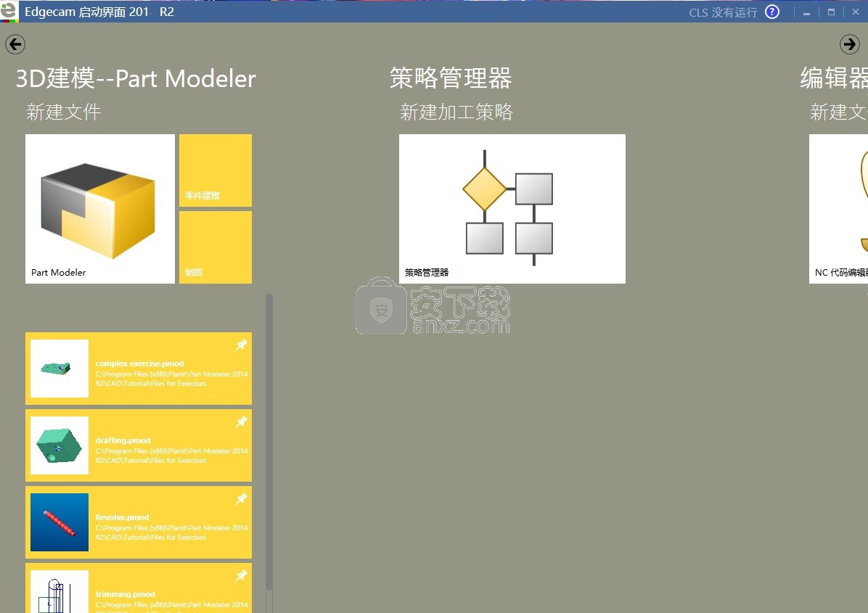The width and height of the screenshot is (868, 613).
Task: Click the 3D建模--Part Modeler heading
Action: 136,78
